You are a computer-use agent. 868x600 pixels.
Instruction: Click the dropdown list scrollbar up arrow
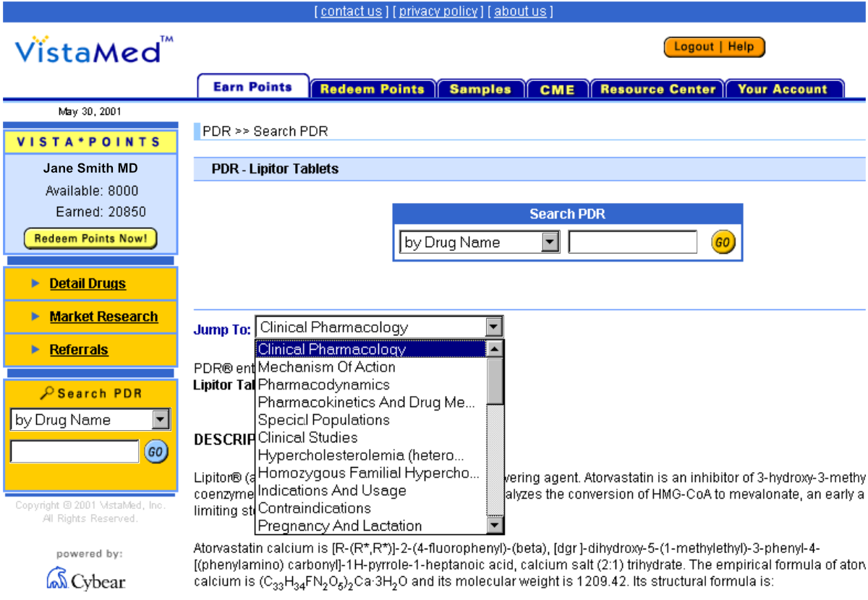(x=495, y=348)
